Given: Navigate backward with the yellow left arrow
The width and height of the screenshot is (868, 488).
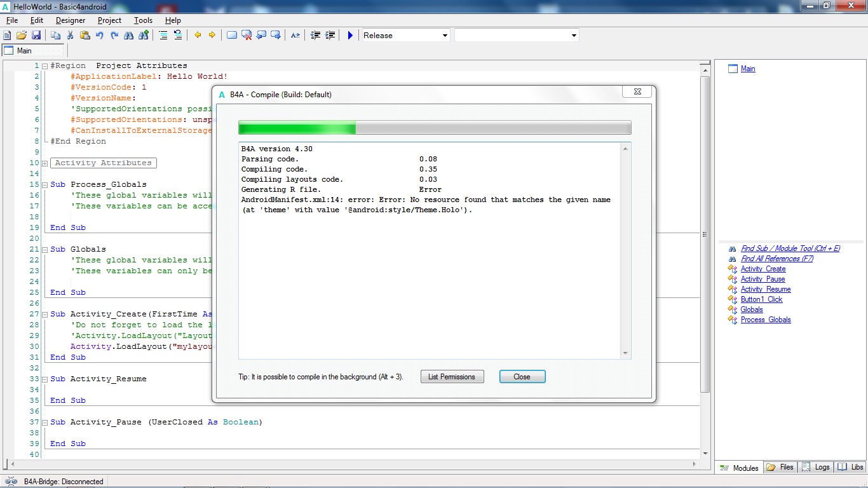Looking at the screenshot, I should pyautogui.click(x=198, y=36).
